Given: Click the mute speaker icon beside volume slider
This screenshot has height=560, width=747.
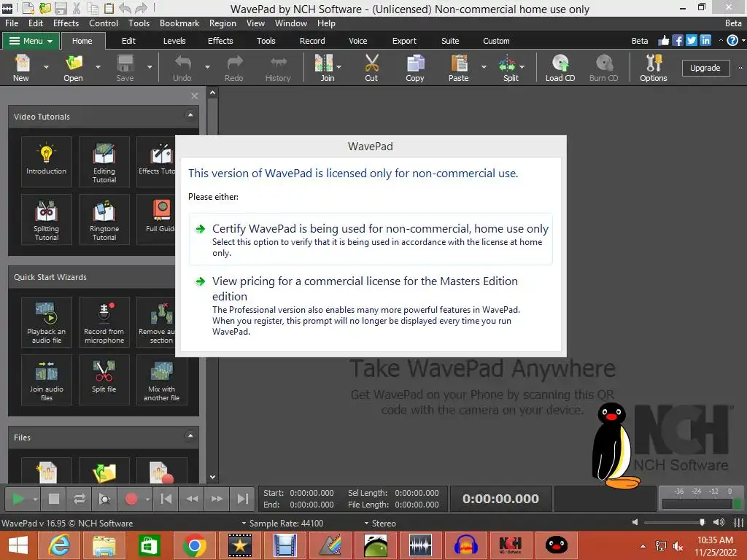Looking at the screenshot, I should (635, 522).
